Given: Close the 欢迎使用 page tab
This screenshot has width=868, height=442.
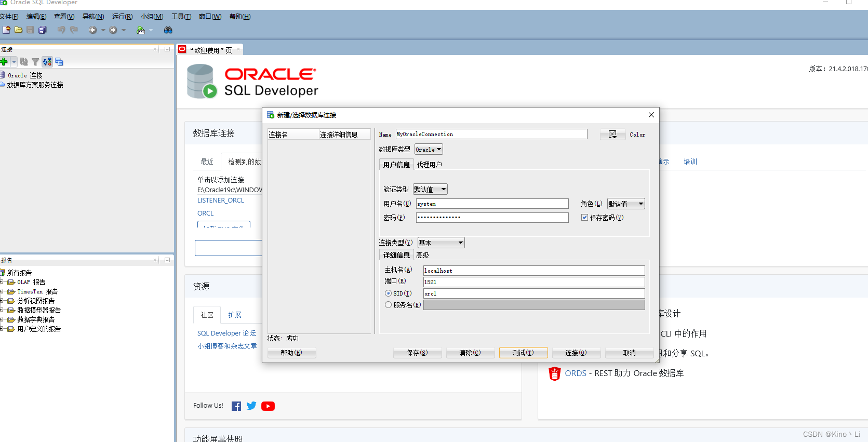Looking at the screenshot, I should pos(238,49).
